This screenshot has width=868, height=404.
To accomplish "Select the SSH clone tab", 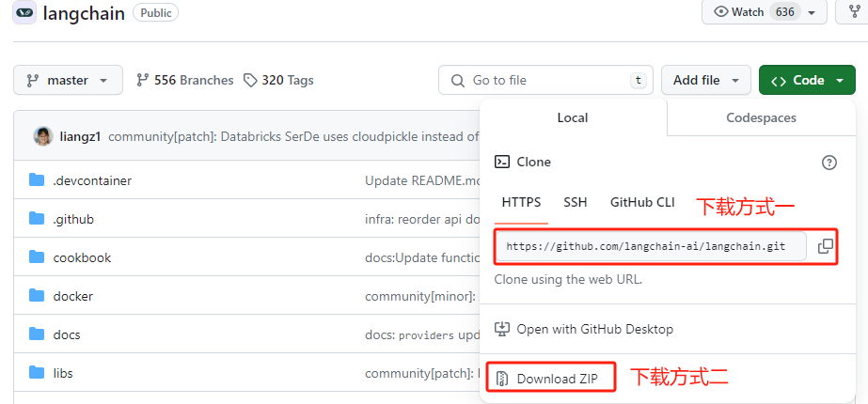I will 575,202.
